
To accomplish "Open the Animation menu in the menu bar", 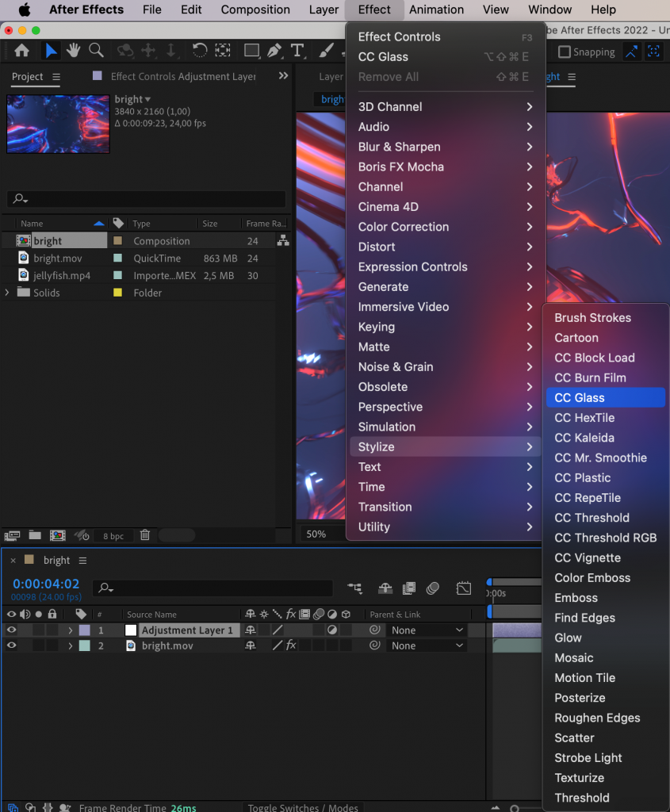I will click(x=438, y=10).
